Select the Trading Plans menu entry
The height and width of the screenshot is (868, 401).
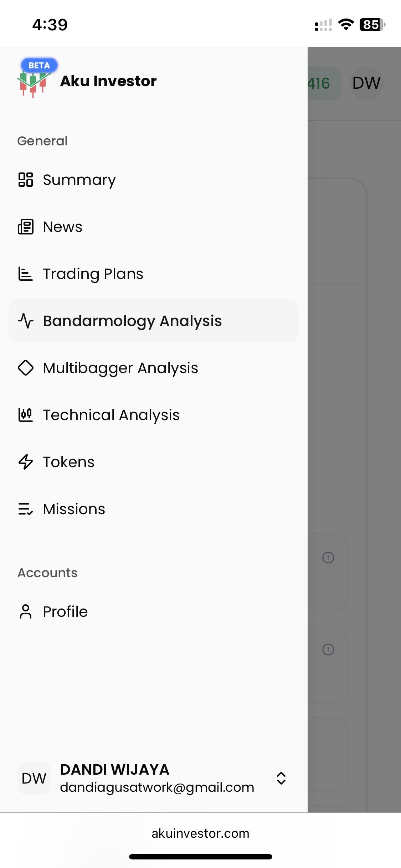(x=93, y=274)
